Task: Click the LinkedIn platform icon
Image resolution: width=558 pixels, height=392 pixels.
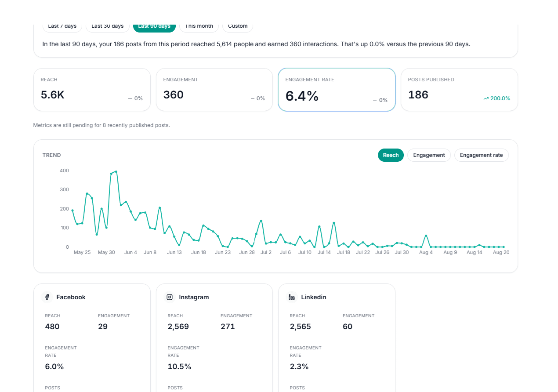Action: [x=292, y=297]
